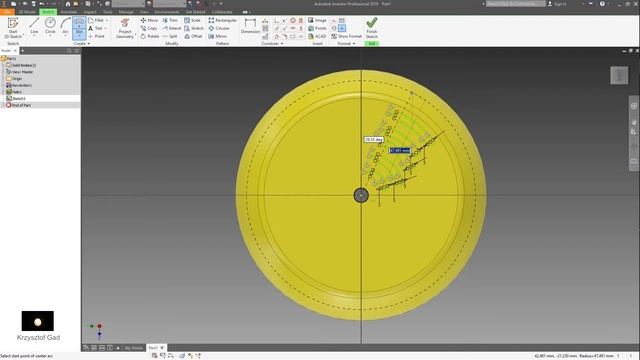Open the Part1 document tab

pos(156,348)
